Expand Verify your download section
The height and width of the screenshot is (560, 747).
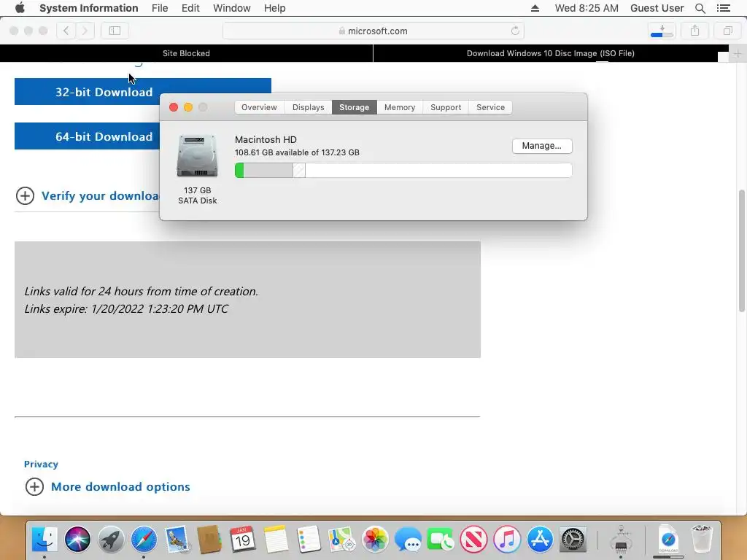tap(25, 195)
